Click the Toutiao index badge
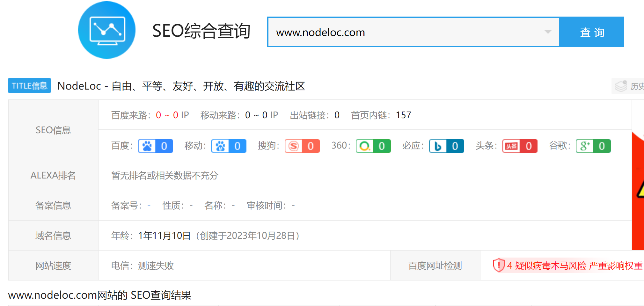The width and height of the screenshot is (644, 306). [520, 146]
